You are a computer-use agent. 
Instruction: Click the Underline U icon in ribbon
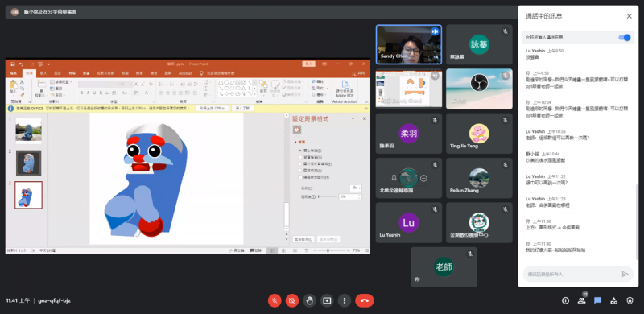94,93
